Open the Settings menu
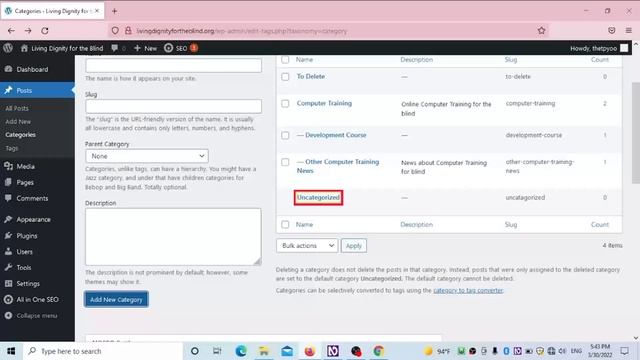The width and height of the screenshot is (640, 360). [28, 284]
